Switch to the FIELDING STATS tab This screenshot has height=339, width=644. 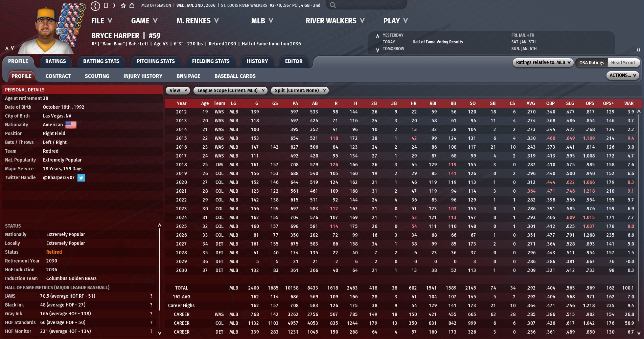[211, 61]
